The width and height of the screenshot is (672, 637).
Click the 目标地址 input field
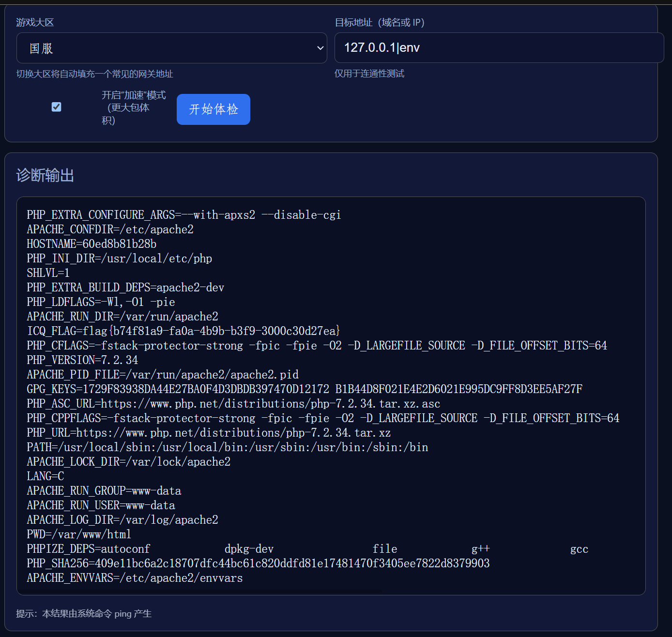(x=499, y=47)
